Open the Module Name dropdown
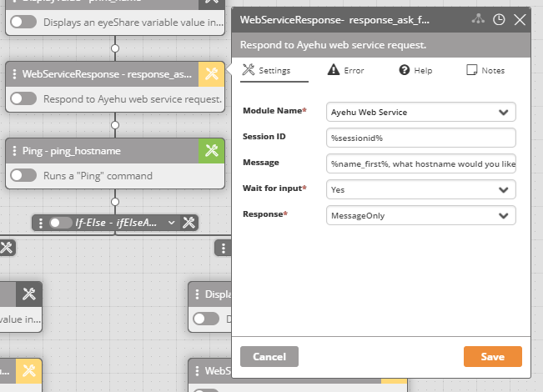The height and width of the screenshot is (392, 543). (x=420, y=112)
